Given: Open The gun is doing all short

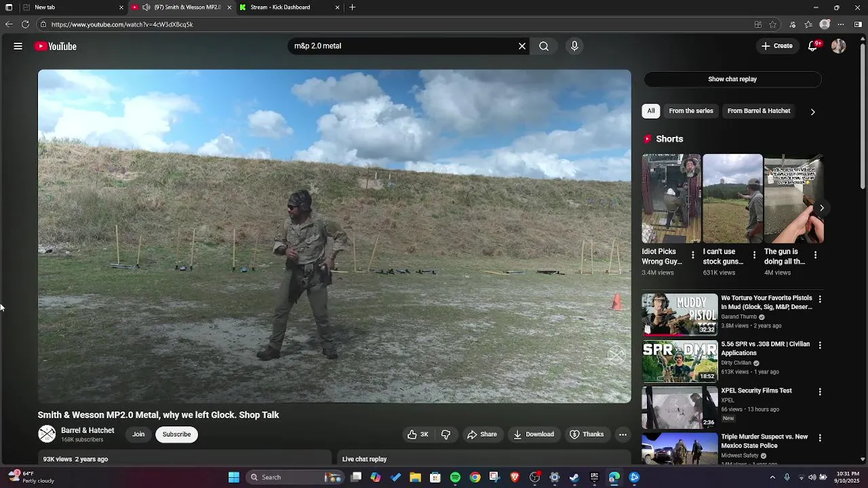Looking at the screenshot, I should [793, 199].
